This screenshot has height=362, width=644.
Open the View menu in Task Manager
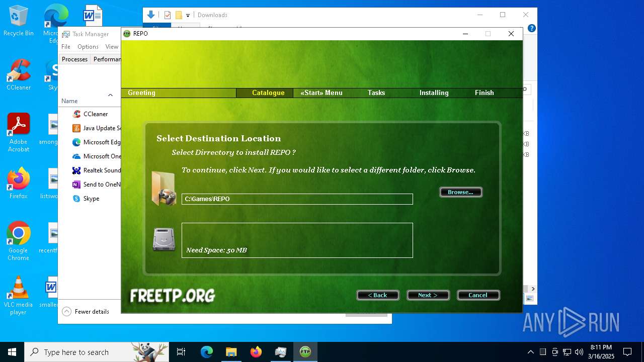112,47
